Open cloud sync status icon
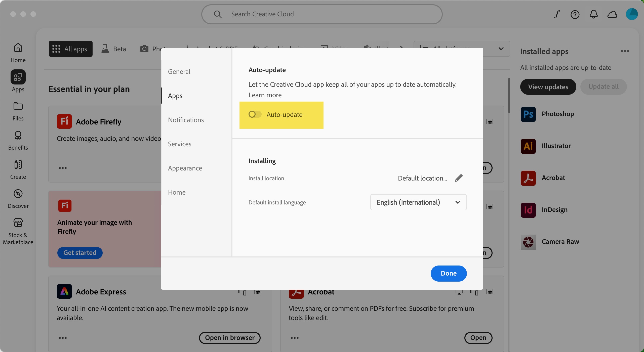This screenshot has height=352, width=644. (x=612, y=14)
